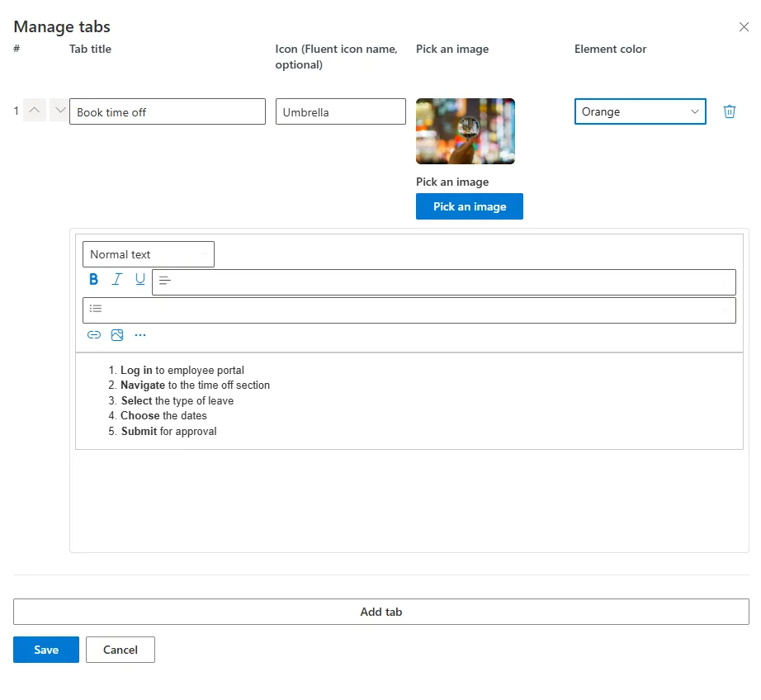Screen dimensions: 761x700
Task: Toggle italic formatting
Action: click(116, 279)
